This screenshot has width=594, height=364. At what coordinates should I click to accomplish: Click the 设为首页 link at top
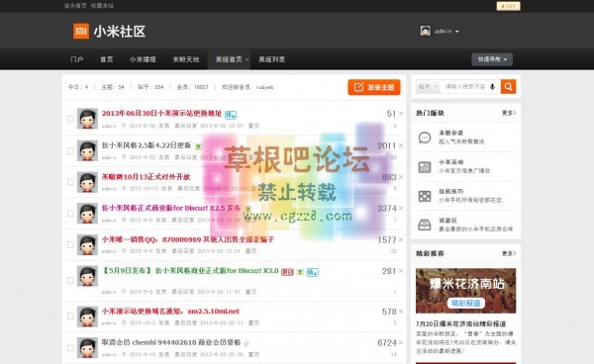[75, 6]
